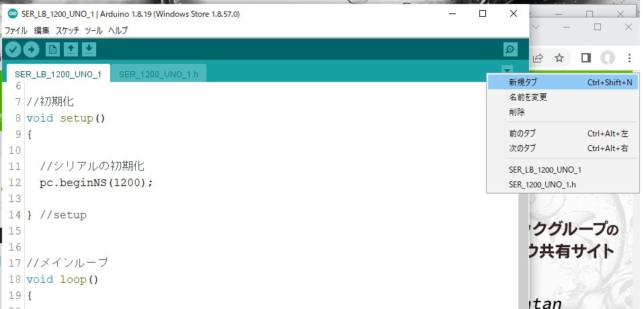
Task: Click the Verify (checkmark) toolbar button
Action: [x=13, y=50]
